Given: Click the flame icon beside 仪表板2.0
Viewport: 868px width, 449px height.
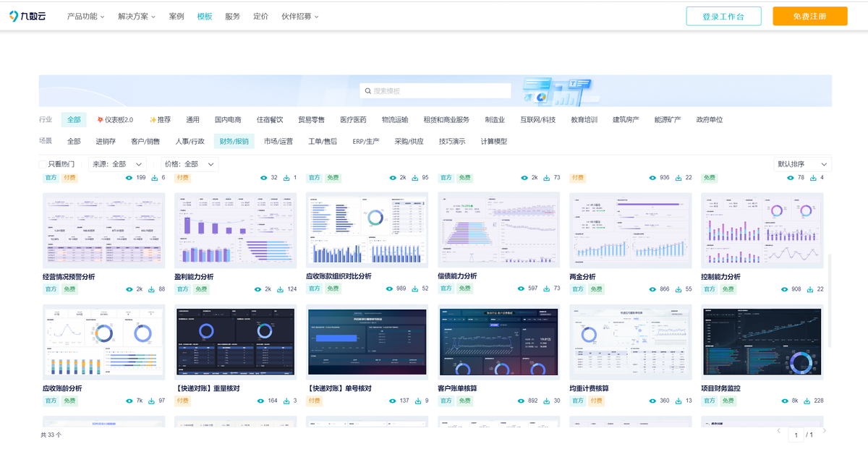Looking at the screenshot, I should pyautogui.click(x=101, y=119).
